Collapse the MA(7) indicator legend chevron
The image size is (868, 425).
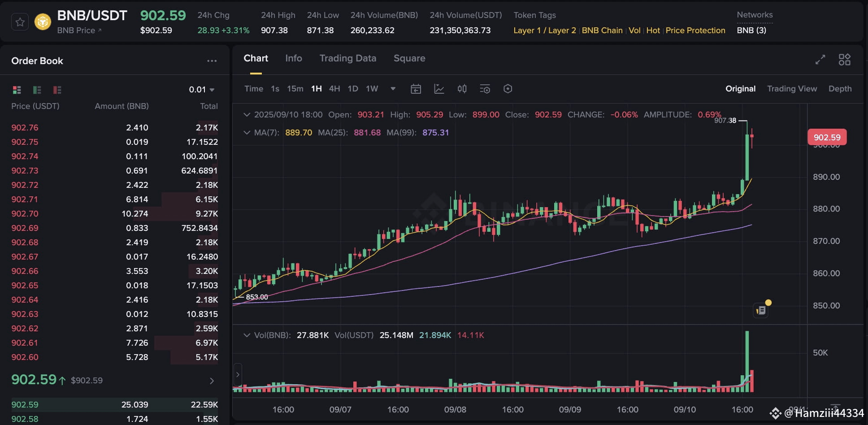pyautogui.click(x=247, y=133)
